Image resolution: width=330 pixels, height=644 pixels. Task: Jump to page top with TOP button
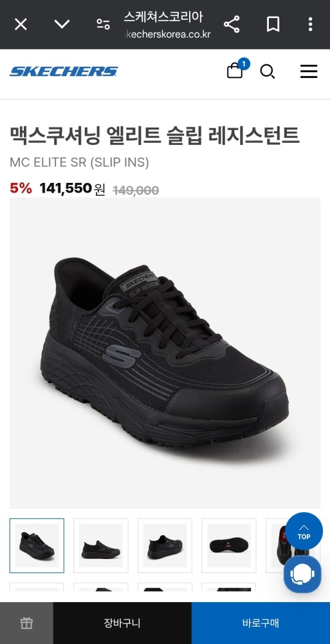304,531
